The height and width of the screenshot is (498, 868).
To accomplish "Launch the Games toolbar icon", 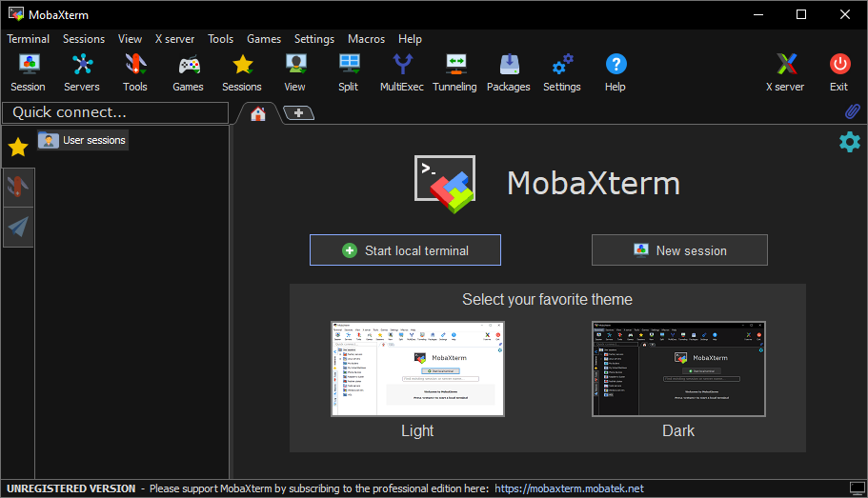I will pos(189,65).
